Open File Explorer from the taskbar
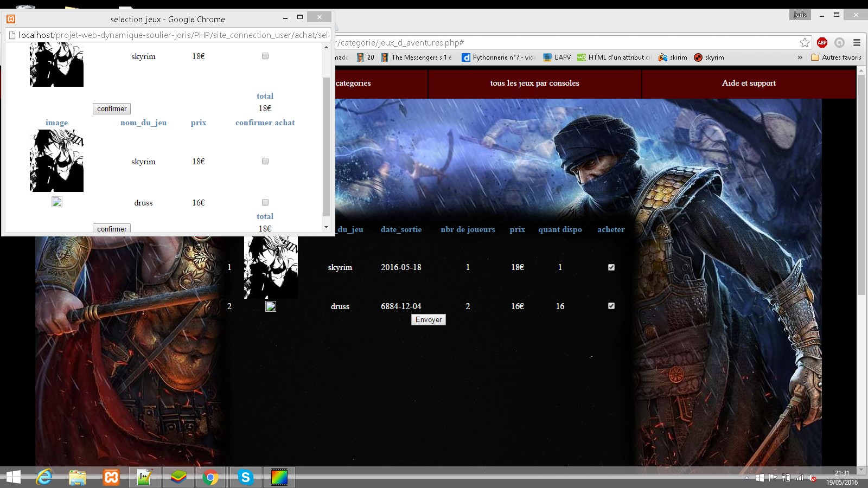Viewport: 868px width, 488px height. click(x=78, y=477)
